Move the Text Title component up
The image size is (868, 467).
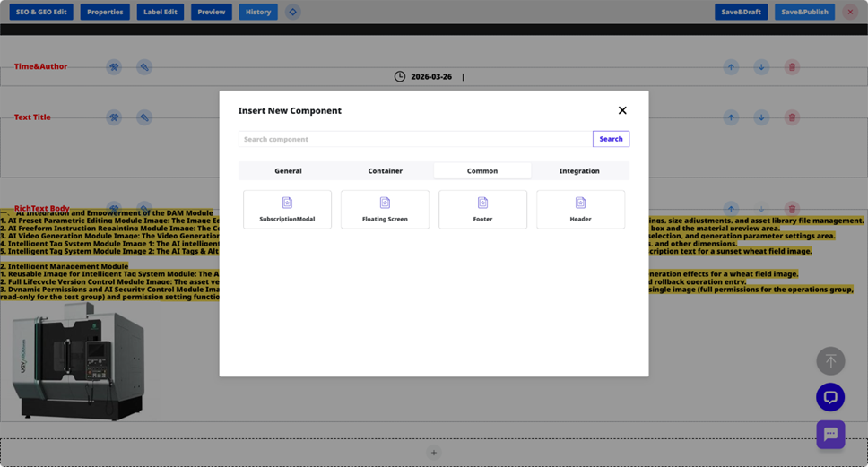tap(732, 117)
